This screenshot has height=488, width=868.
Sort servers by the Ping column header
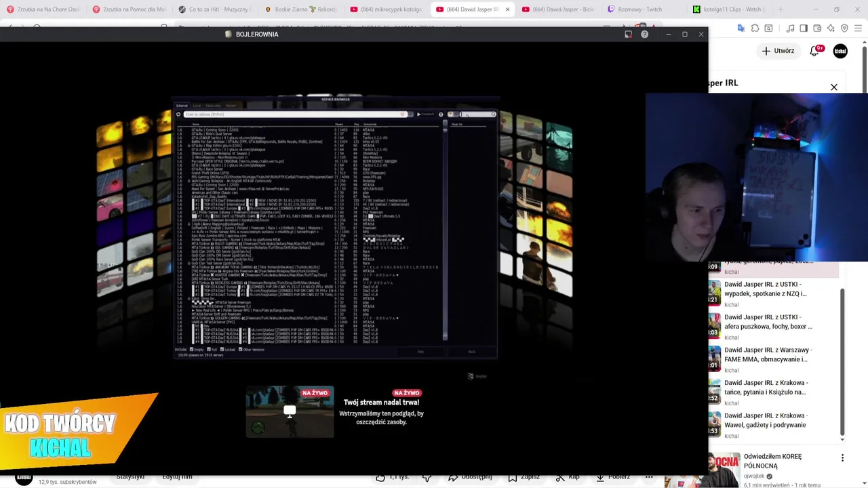point(356,124)
